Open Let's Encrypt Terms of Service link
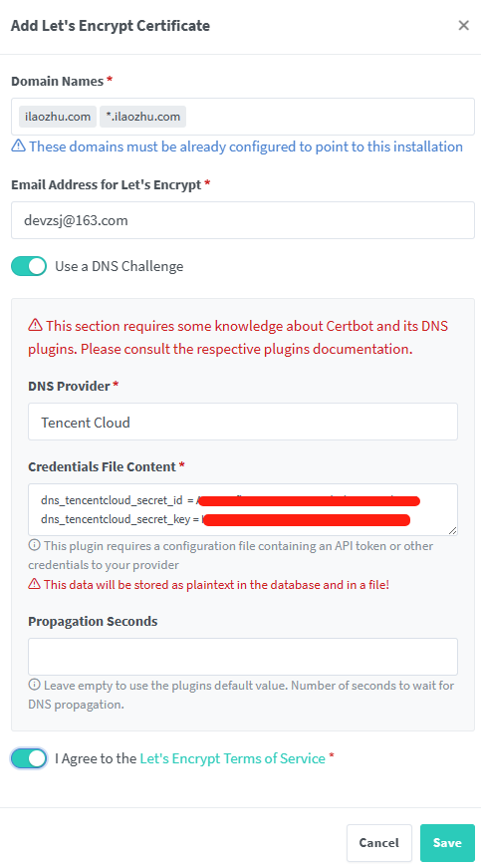 click(x=232, y=758)
